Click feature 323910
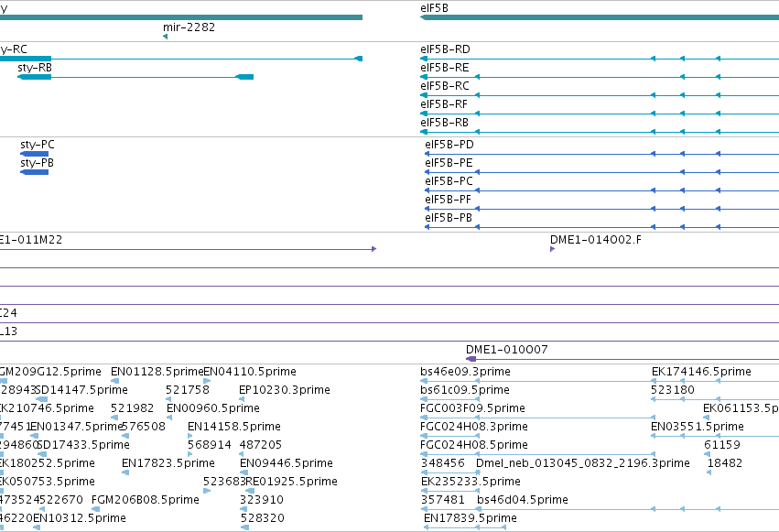The height and width of the screenshot is (532, 779). (261, 500)
